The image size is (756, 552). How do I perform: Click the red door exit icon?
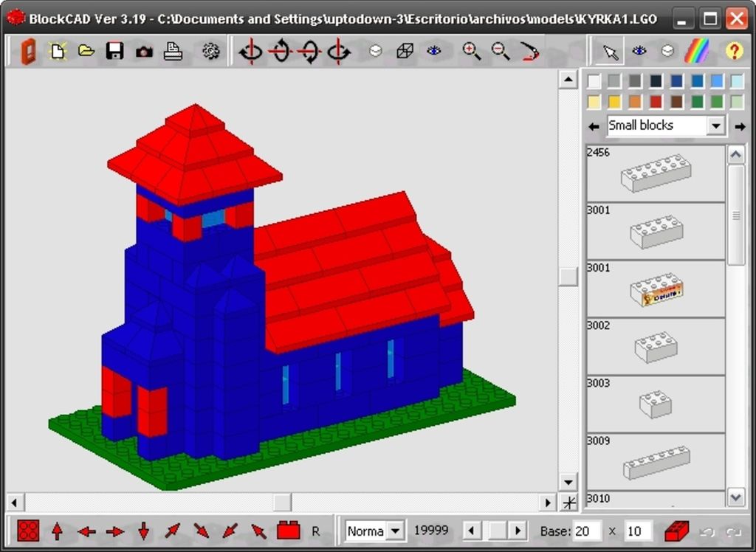28,51
